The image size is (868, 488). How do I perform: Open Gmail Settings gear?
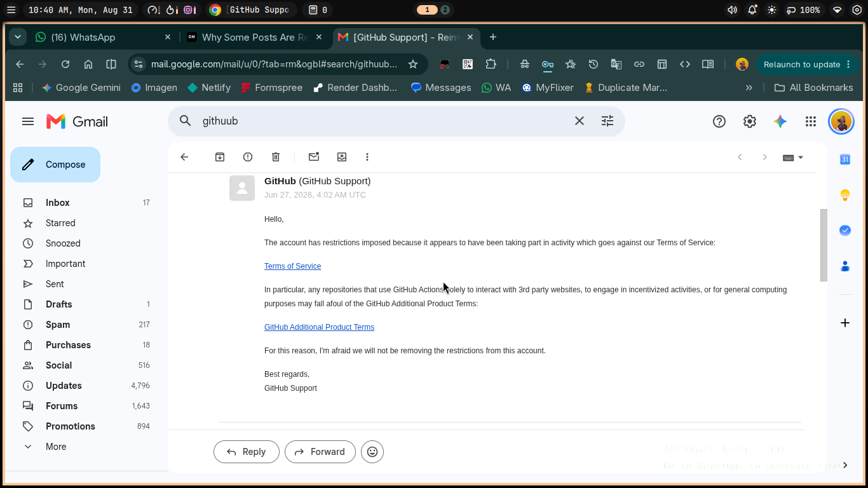pos(750,121)
